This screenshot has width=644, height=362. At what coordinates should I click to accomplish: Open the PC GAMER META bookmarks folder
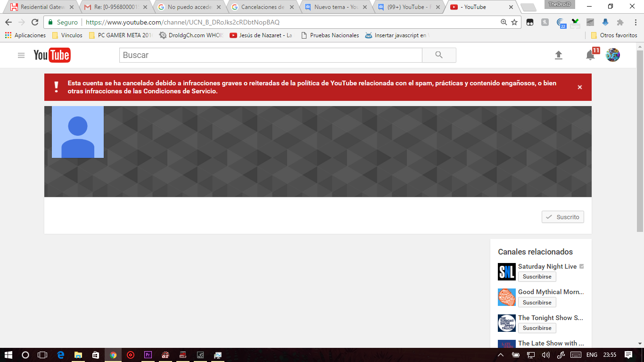pos(121,35)
